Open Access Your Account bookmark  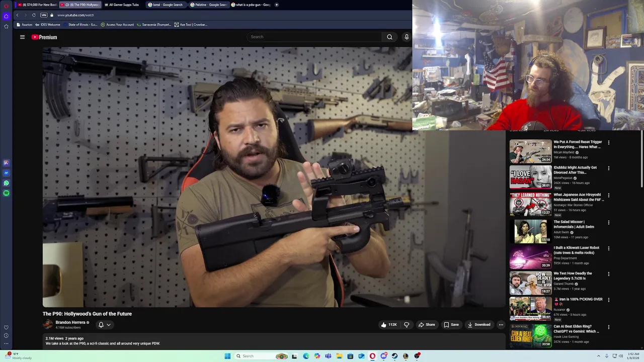[117, 25]
